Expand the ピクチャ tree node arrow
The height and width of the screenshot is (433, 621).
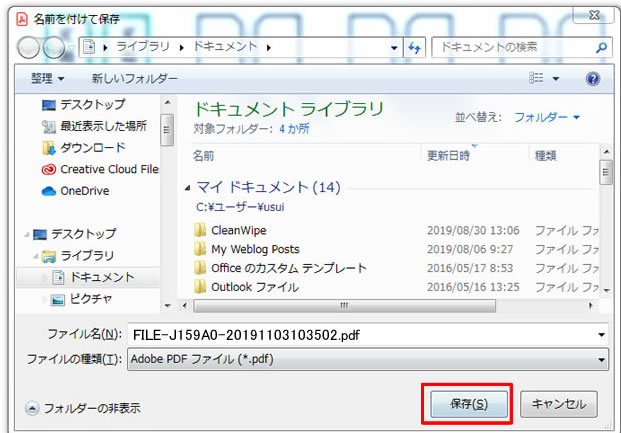tap(45, 299)
